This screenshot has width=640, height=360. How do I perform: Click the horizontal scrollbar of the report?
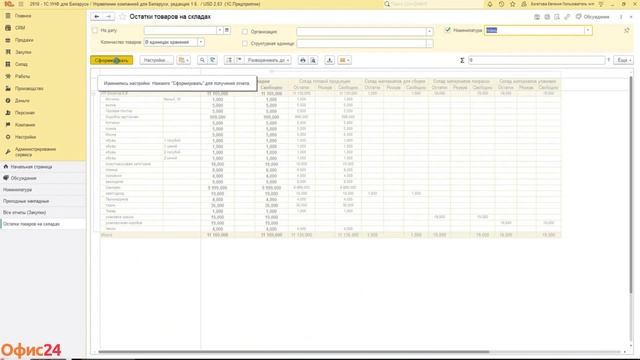point(294,351)
